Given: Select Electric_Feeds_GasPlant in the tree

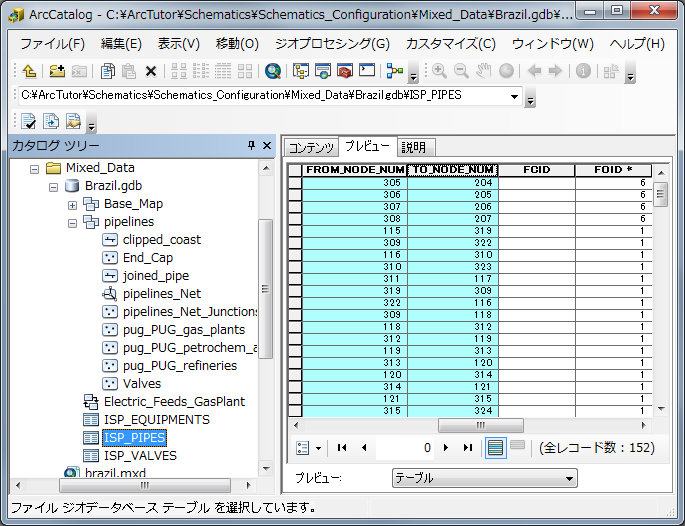Looking at the screenshot, I should 174,401.
